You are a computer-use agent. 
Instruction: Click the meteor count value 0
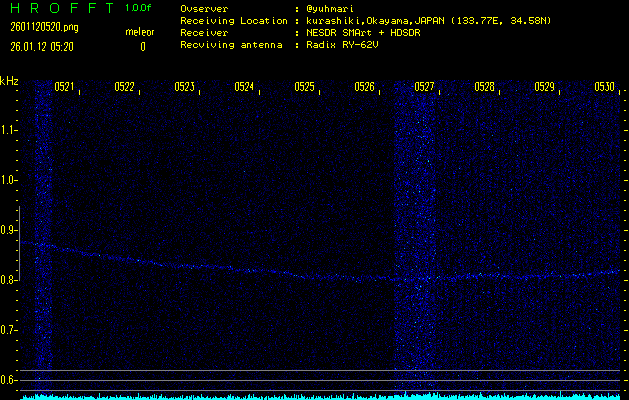142,46
